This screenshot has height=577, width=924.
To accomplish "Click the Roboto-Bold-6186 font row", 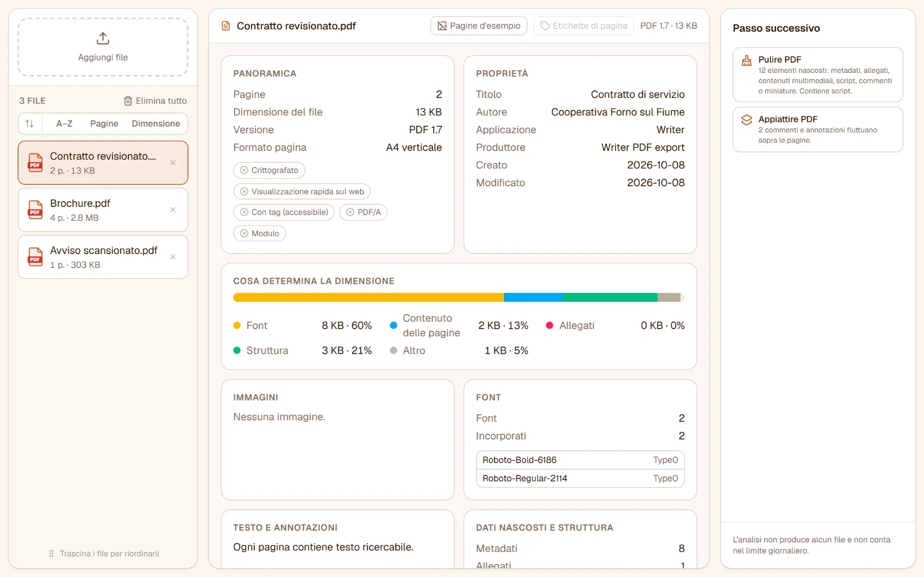I will [x=580, y=460].
